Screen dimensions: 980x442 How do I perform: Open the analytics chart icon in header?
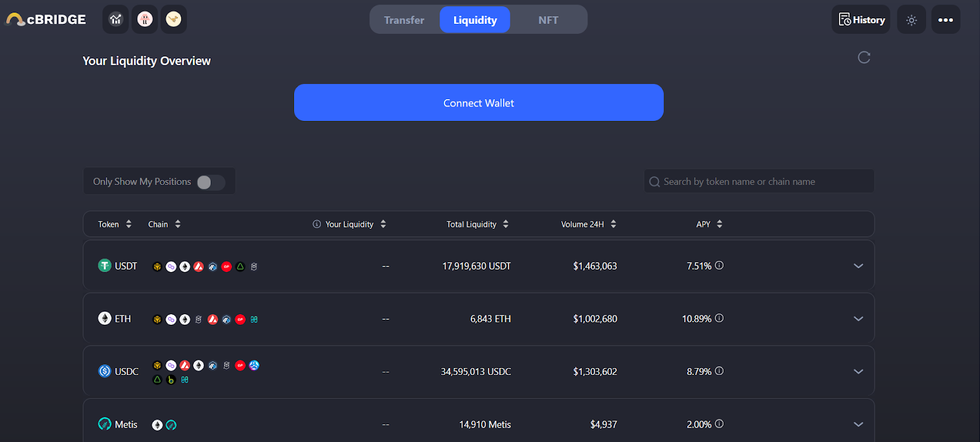coord(115,19)
